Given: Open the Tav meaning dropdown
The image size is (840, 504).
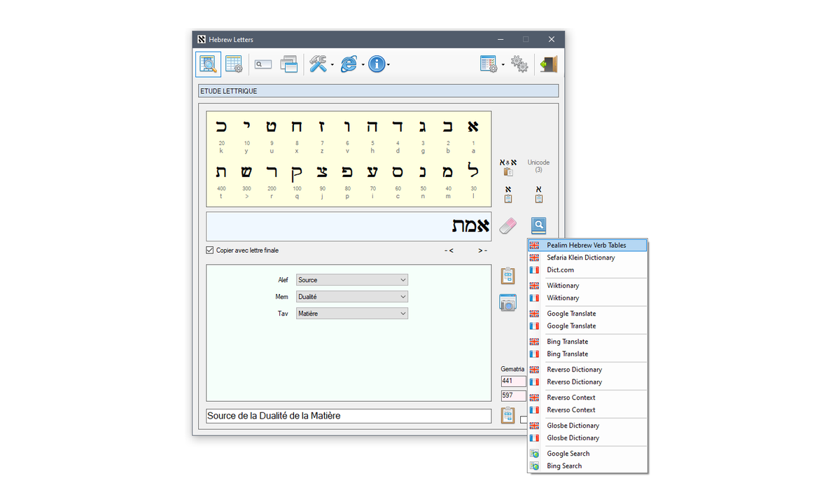Looking at the screenshot, I should [x=352, y=314].
